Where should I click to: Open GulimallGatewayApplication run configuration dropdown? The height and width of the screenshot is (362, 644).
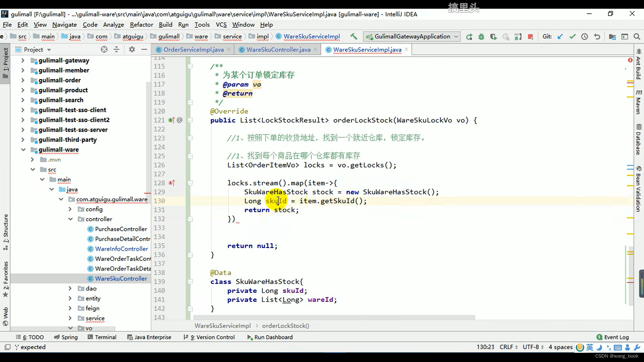412,37
